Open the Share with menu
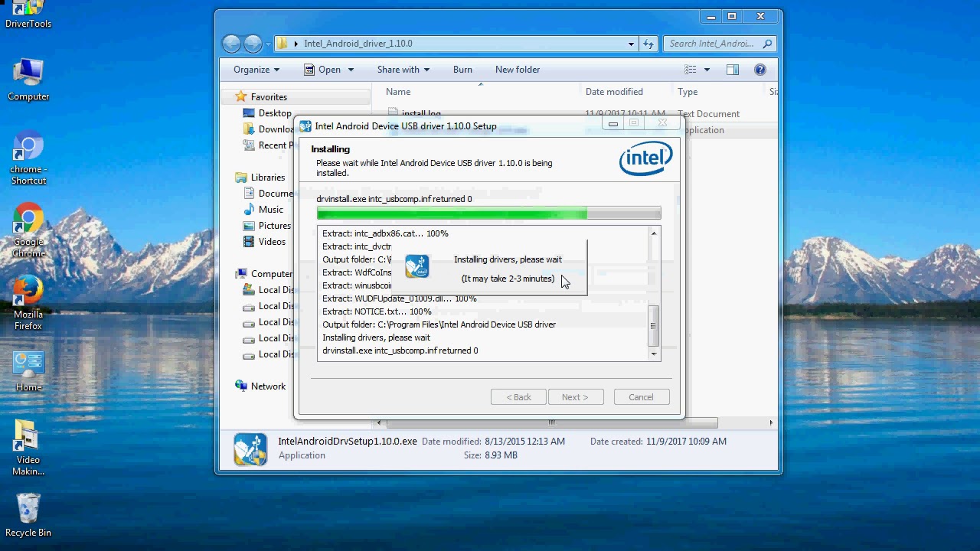980x551 pixels. 403,70
